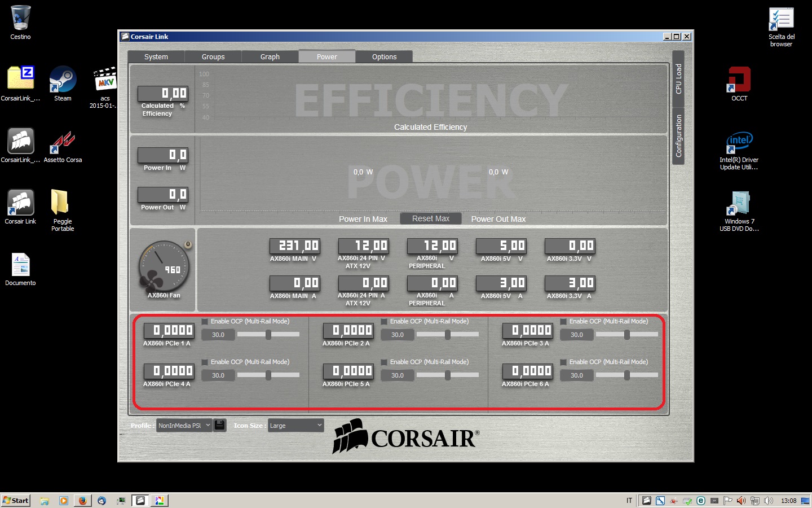Enable OCP for AX860i PCIe 1
Image resolution: width=812 pixels, height=508 pixels.
point(205,322)
